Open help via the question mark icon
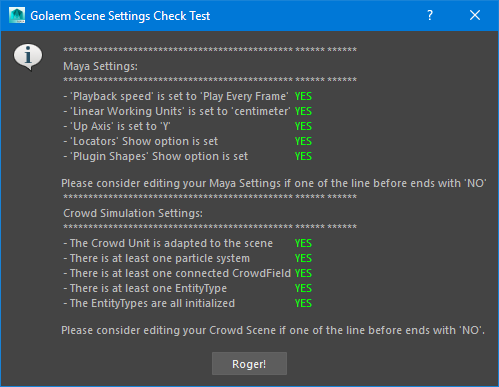This screenshot has width=499, height=387. point(430,15)
